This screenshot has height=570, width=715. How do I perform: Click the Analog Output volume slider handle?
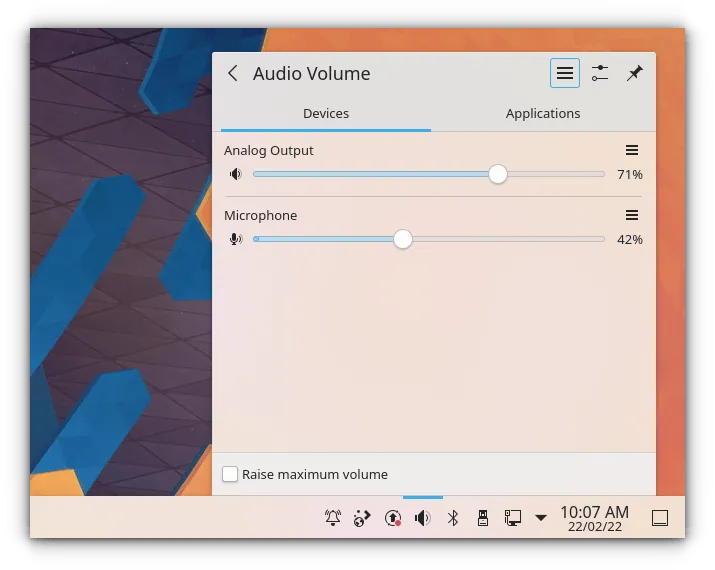coord(498,175)
